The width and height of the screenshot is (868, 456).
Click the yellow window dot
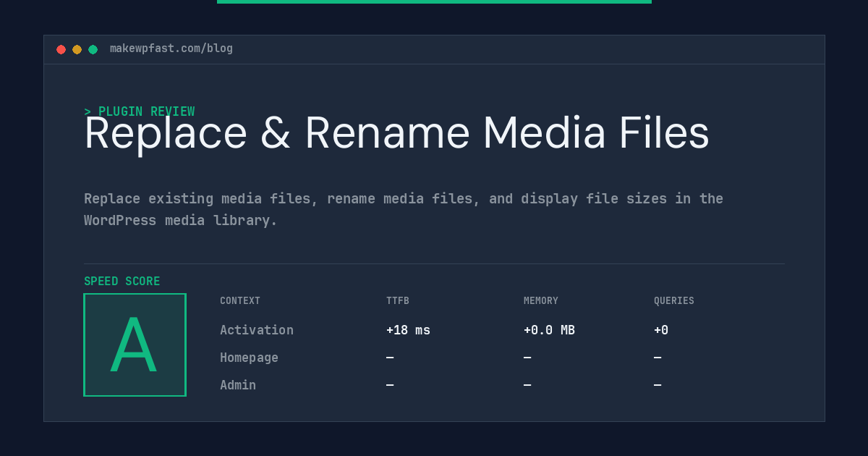[x=77, y=49]
